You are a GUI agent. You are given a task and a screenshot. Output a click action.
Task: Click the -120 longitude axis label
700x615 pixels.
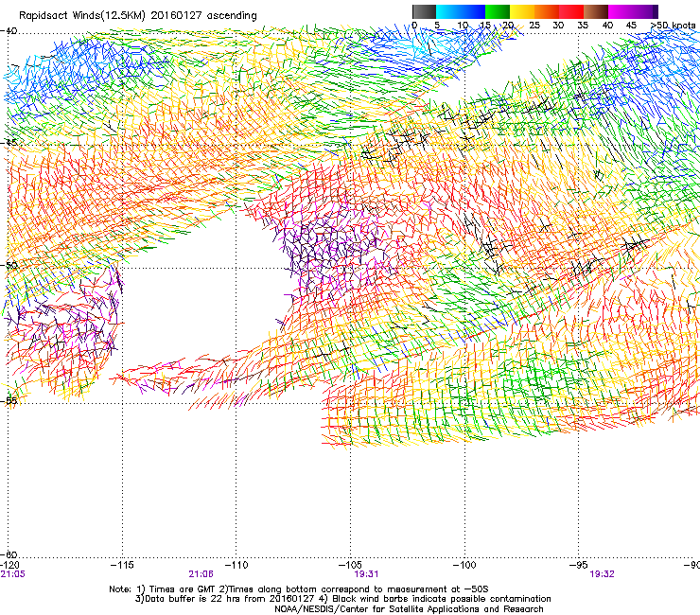coord(9,565)
